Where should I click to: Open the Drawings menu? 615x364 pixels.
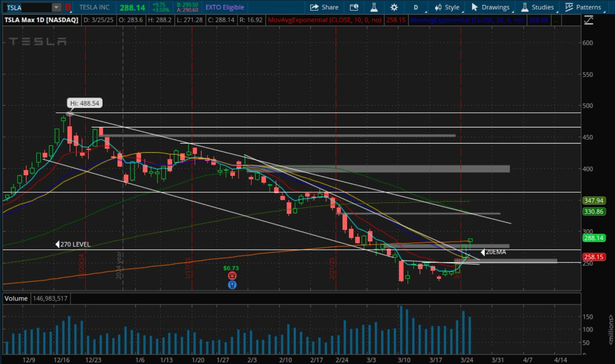491,7
